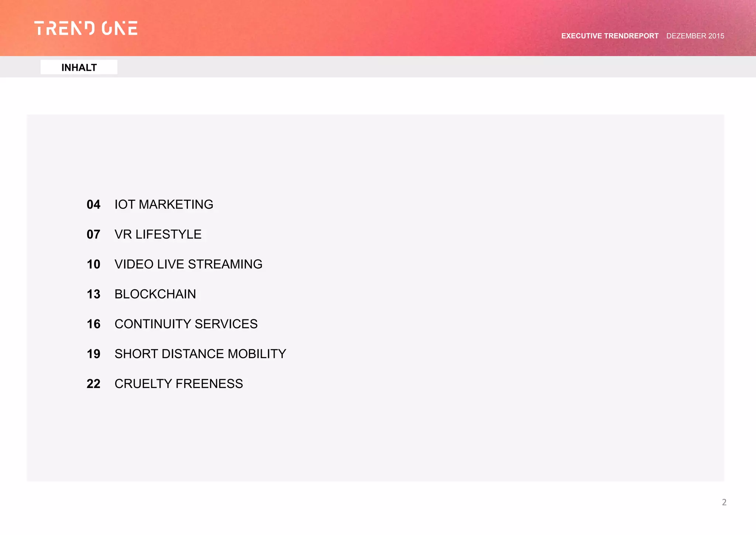Click the TREND ONE logo

pos(86,28)
